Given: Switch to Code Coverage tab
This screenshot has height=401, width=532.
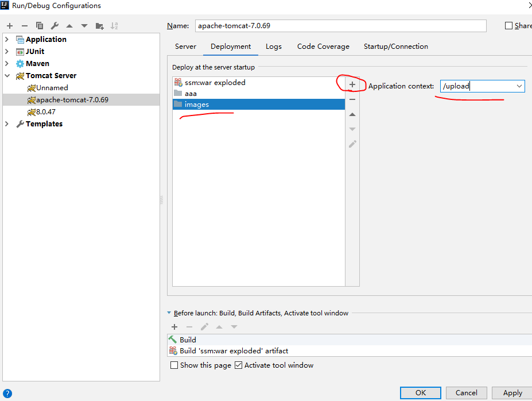Looking at the screenshot, I should coord(323,46).
